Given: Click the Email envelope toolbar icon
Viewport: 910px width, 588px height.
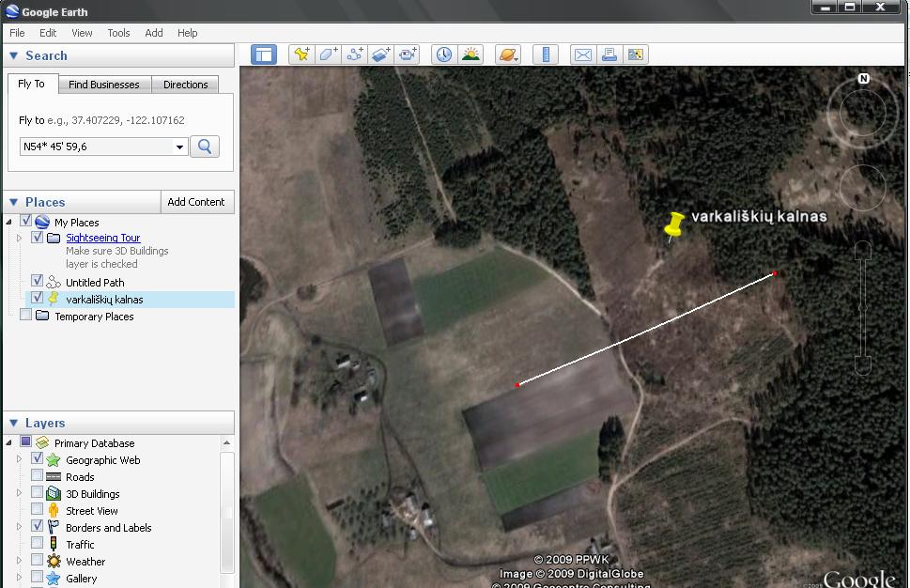Looking at the screenshot, I should [x=583, y=54].
